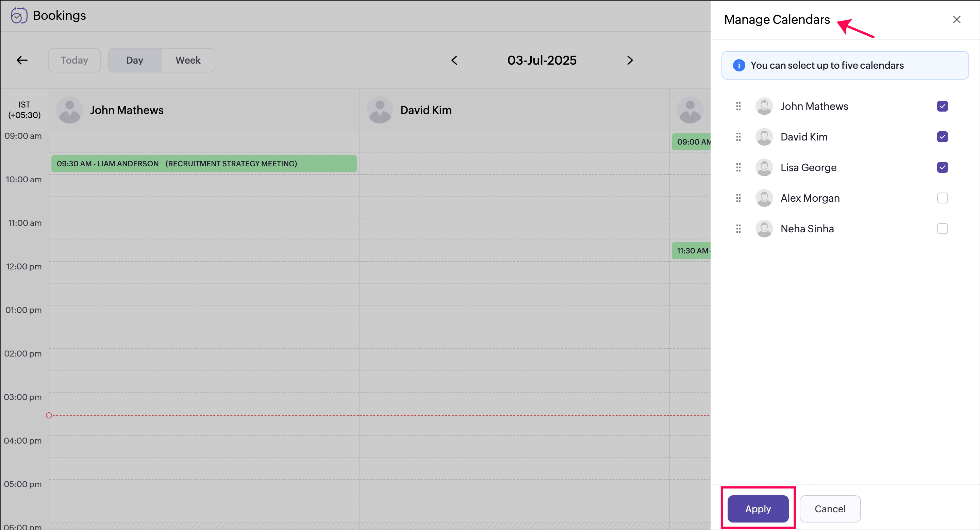This screenshot has height=530, width=980.
Task: Click drag handle beside Alex Morgan
Action: tap(738, 198)
